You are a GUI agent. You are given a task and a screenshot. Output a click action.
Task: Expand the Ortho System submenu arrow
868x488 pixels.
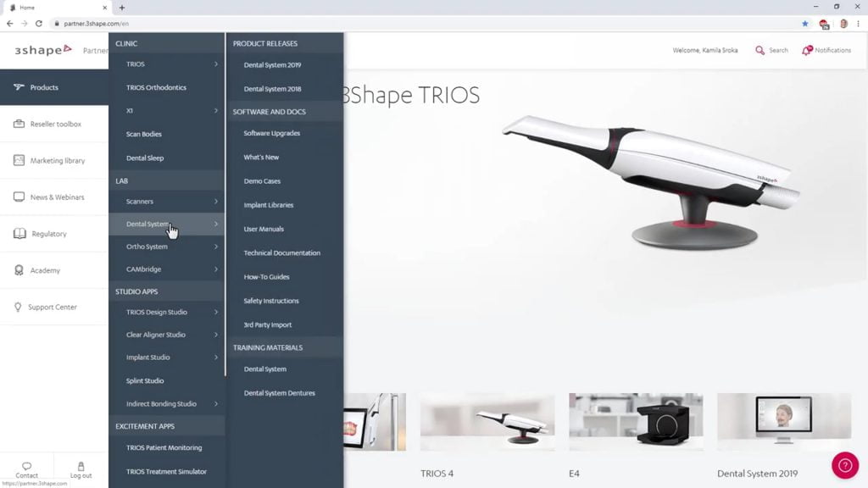click(216, 247)
